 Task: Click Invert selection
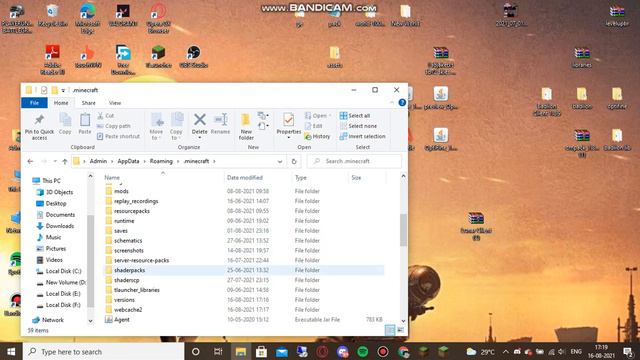362,136
